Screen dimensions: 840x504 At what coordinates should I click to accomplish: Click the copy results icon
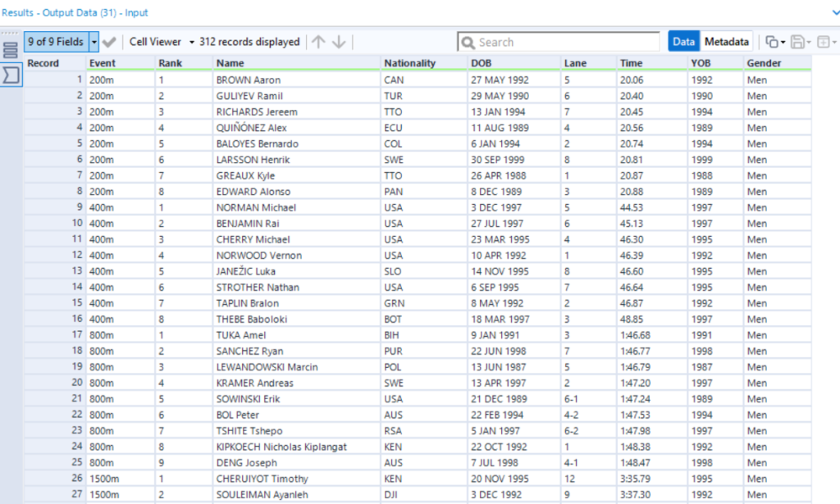click(x=771, y=42)
